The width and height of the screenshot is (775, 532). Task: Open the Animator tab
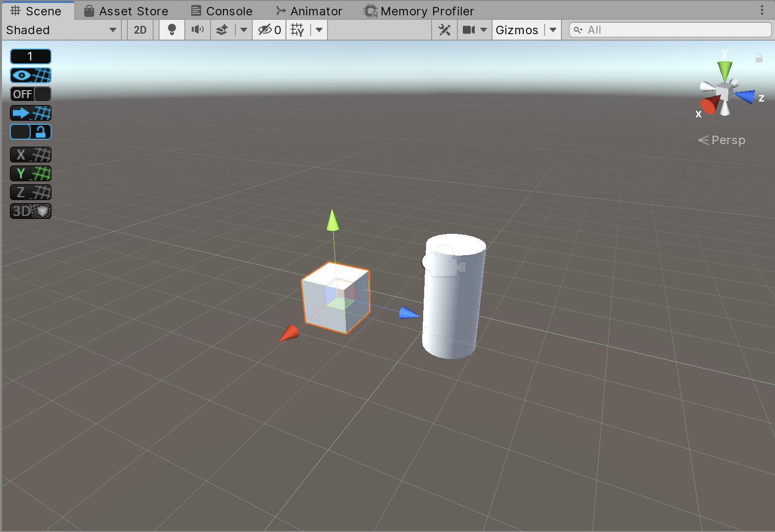pyautogui.click(x=309, y=11)
